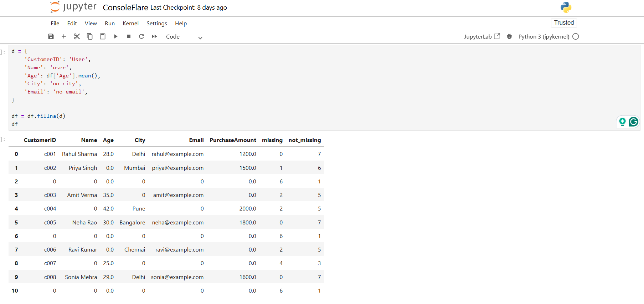Interrupt the kernel with stop icon
This screenshot has height=304, width=644.
coord(129,36)
